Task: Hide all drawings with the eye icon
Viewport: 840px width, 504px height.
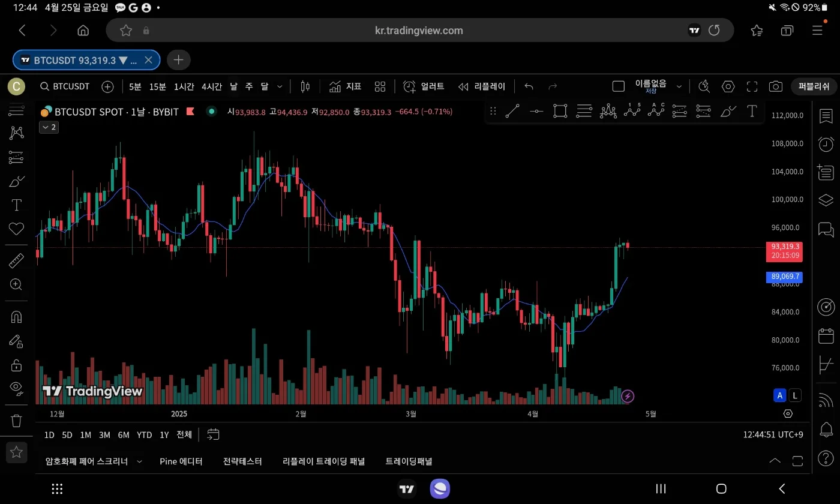Action: point(16,388)
